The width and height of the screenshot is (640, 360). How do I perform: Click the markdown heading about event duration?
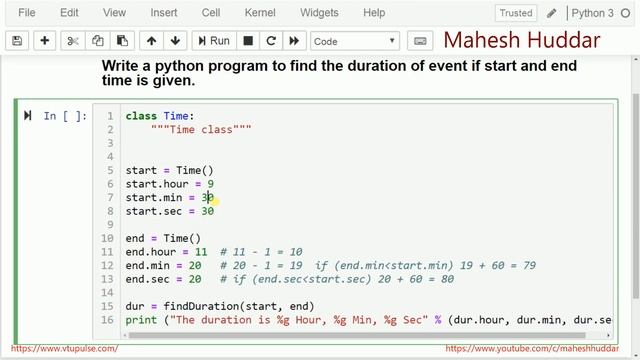click(339, 73)
